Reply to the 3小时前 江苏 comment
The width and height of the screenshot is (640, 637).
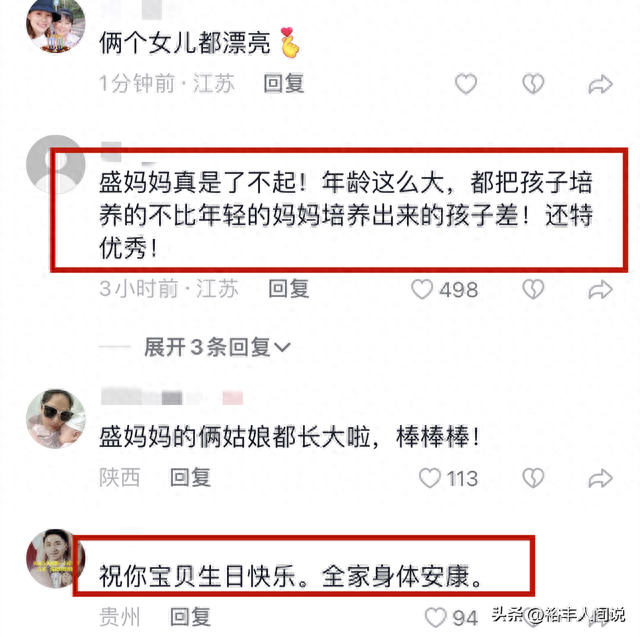[289, 289]
